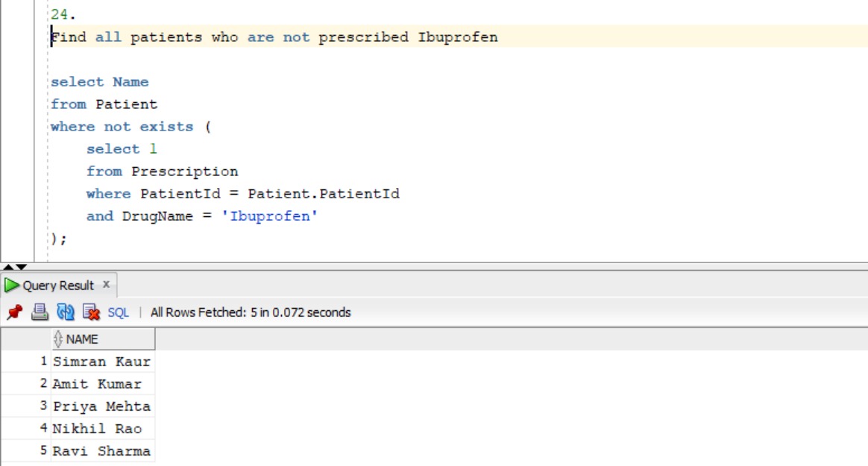
Task: Clear the fetched result grid
Action: [89, 311]
